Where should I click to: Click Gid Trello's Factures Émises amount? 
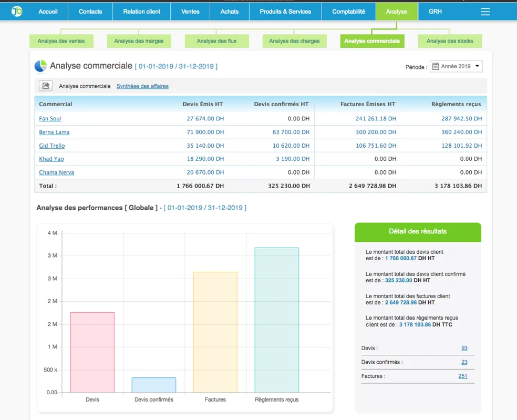pyautogui.click(x=376, y=146)
